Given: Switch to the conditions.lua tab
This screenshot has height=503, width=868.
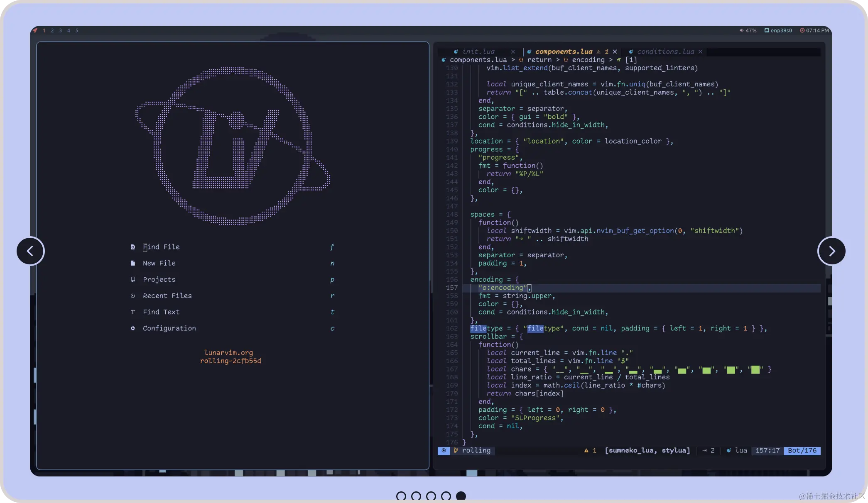Looking at the screenshot, I should pos(666,51).
